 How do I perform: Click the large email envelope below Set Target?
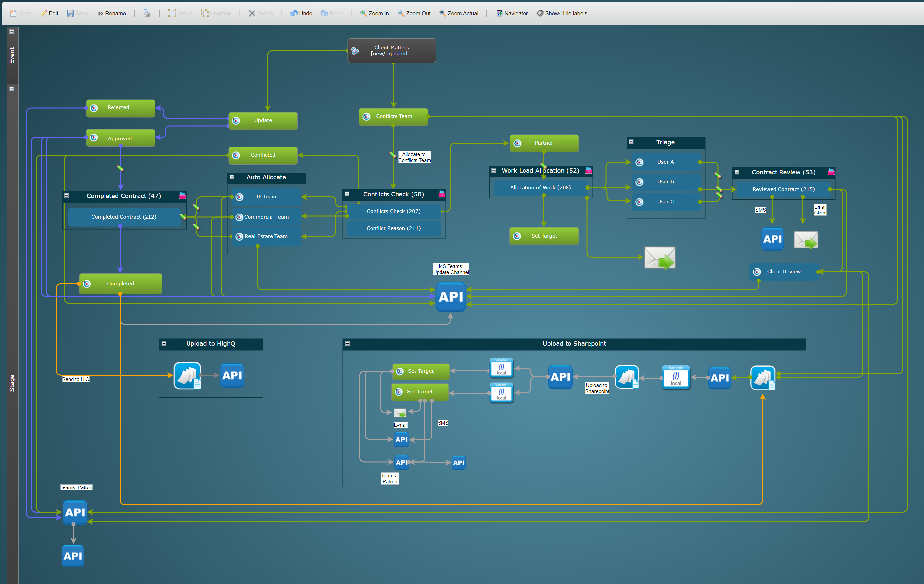(660, 258)
